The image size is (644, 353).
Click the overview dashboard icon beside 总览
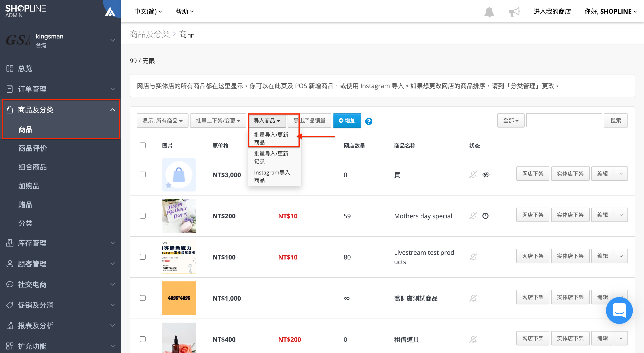[x=10, y=68]
